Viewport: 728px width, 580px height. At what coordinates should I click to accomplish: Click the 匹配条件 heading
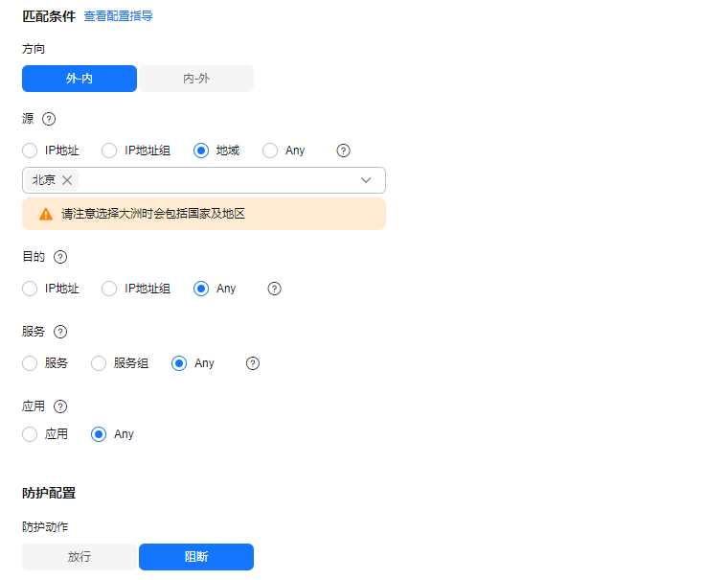pyautogui.click(x=49, y=16)
